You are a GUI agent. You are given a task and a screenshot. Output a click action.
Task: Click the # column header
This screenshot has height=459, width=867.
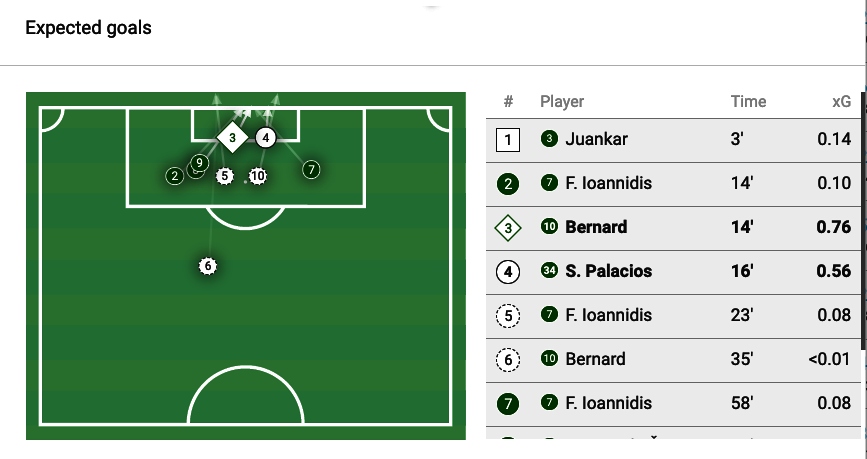point(508,101)
